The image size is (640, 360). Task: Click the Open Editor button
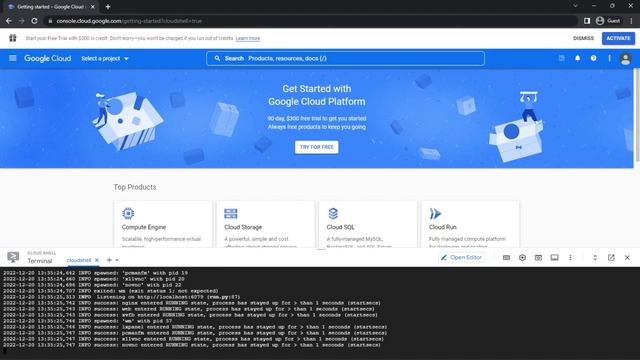point(462,258)
